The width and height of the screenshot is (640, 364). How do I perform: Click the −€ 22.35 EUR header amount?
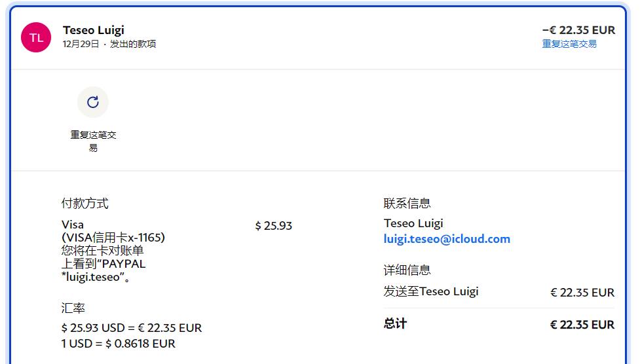click(578, 30)
